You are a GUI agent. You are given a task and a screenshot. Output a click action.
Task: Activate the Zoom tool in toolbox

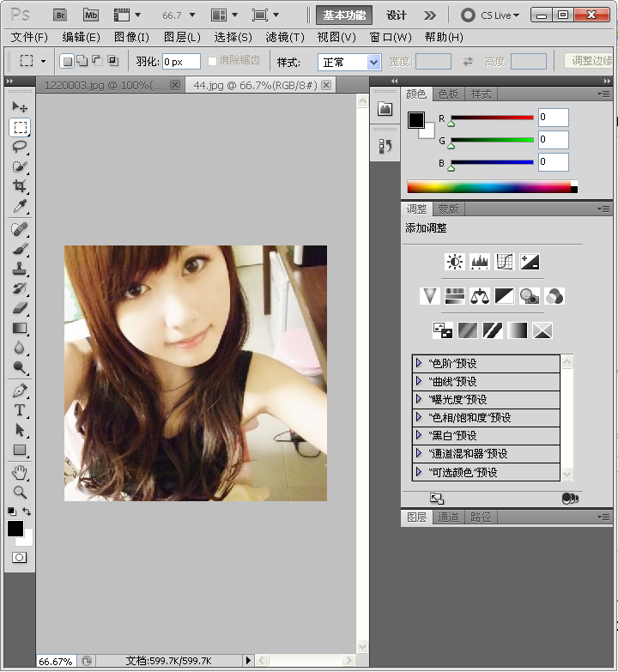[20, 493]
